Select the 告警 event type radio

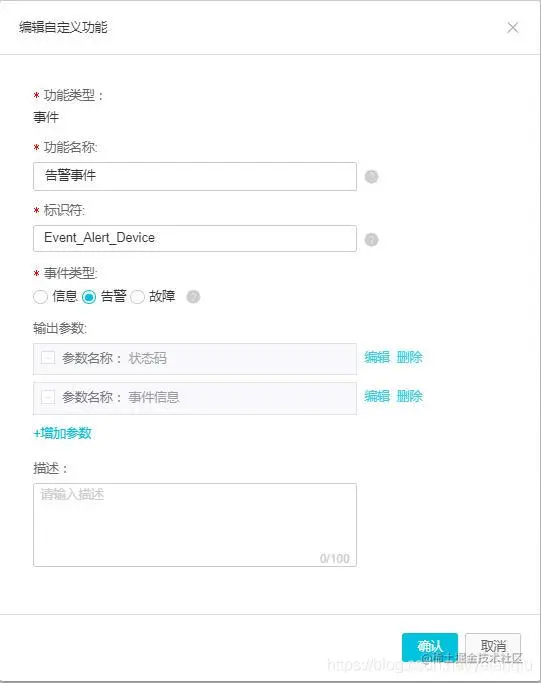coord(89,297)
